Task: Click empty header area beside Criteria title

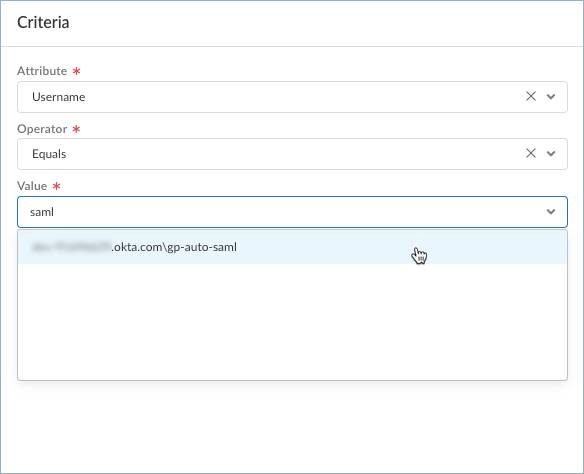Action: click(x=324, y=23)
